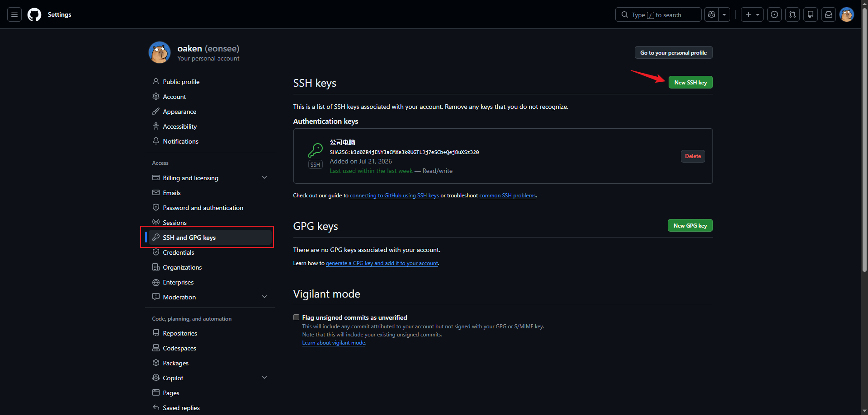868x415 pixels.
Task: Add a New SSH key
Action: (x=690, y=82)
